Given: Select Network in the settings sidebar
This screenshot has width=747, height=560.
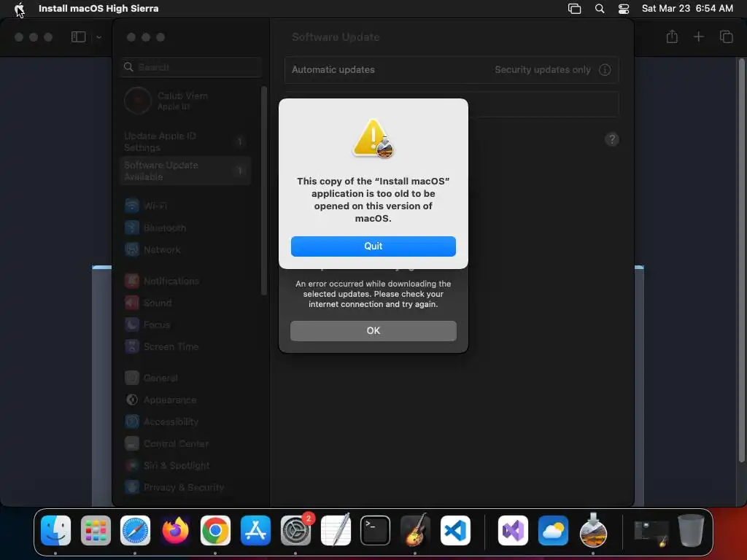Looking at the screenshot, I should [x=186, y=249].
